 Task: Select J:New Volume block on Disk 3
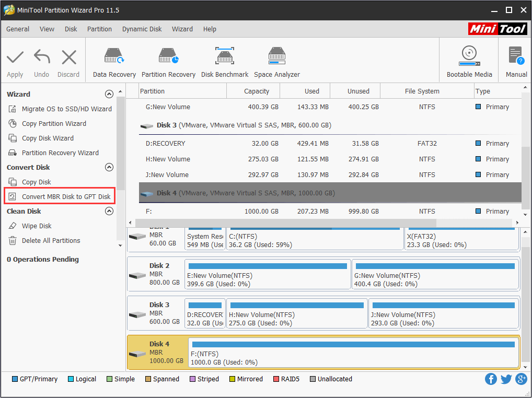444,313
